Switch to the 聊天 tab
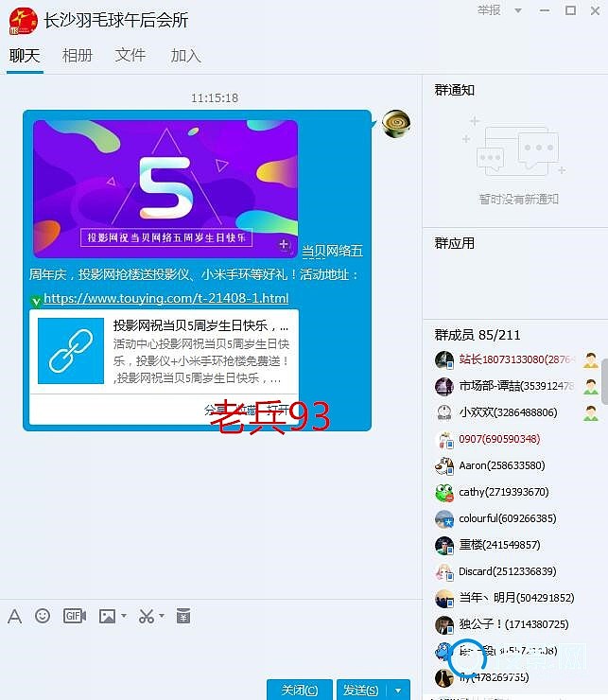 pos(25,56)
